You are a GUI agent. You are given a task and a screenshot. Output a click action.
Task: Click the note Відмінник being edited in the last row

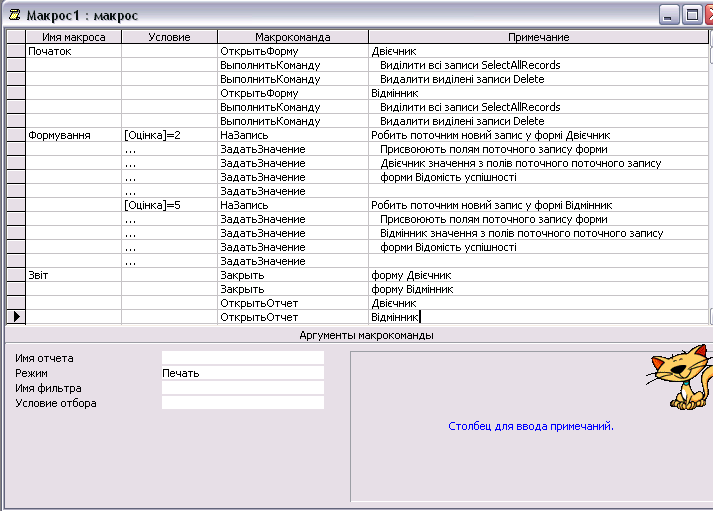tap(538, 317)
